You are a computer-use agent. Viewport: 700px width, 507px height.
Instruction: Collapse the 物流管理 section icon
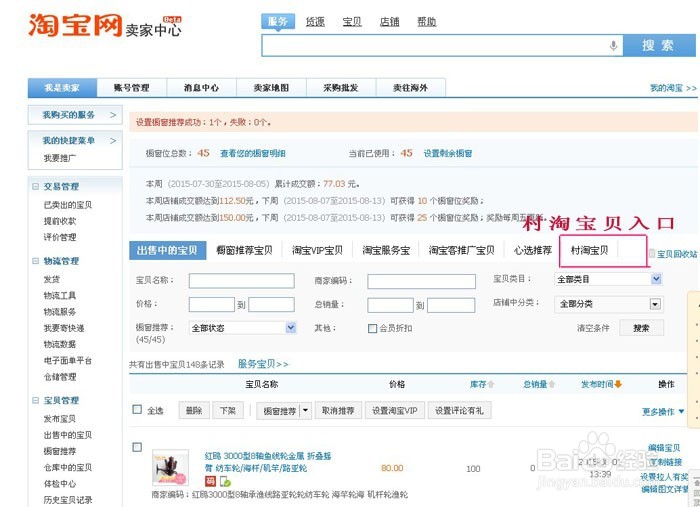click(35, 261)
